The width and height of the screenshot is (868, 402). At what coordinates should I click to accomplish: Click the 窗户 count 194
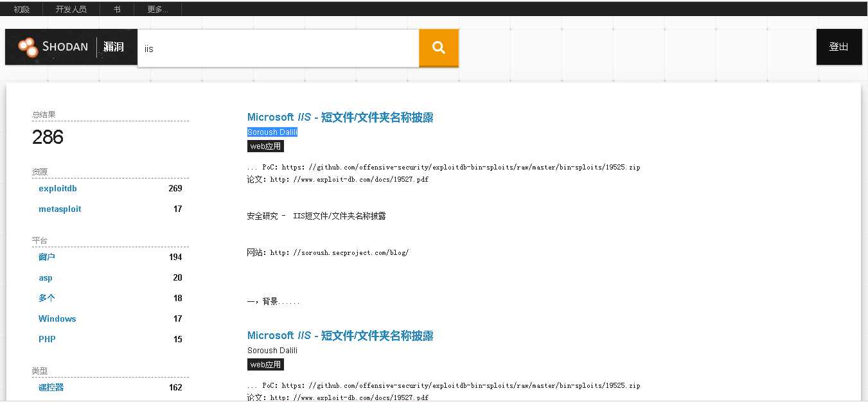point(175,257)
